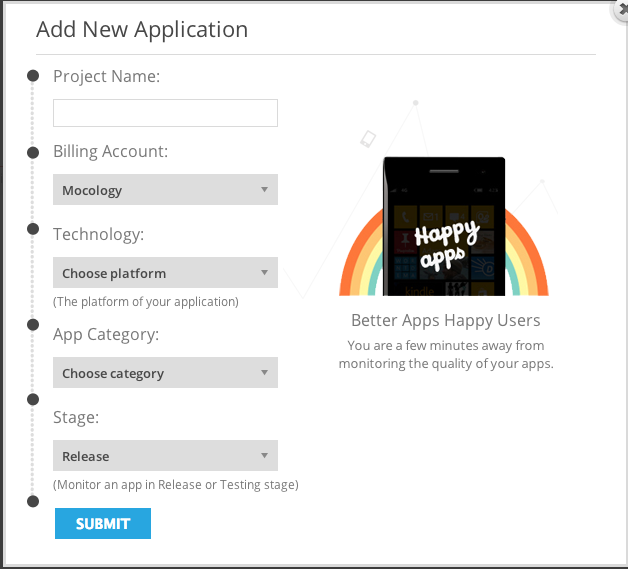Image resolution: width=628 pixels, height=569 pixels.
Task: Click the Billing Account label
Action: [111, 152]
